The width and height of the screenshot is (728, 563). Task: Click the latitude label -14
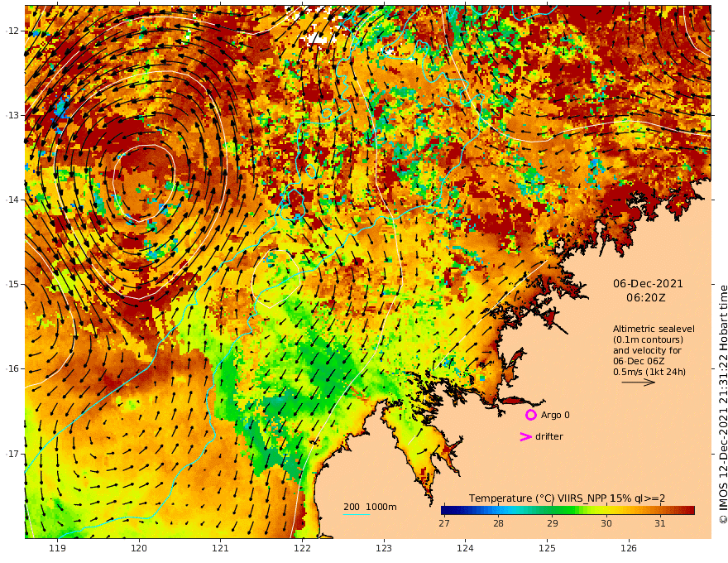tap(13, 200)
